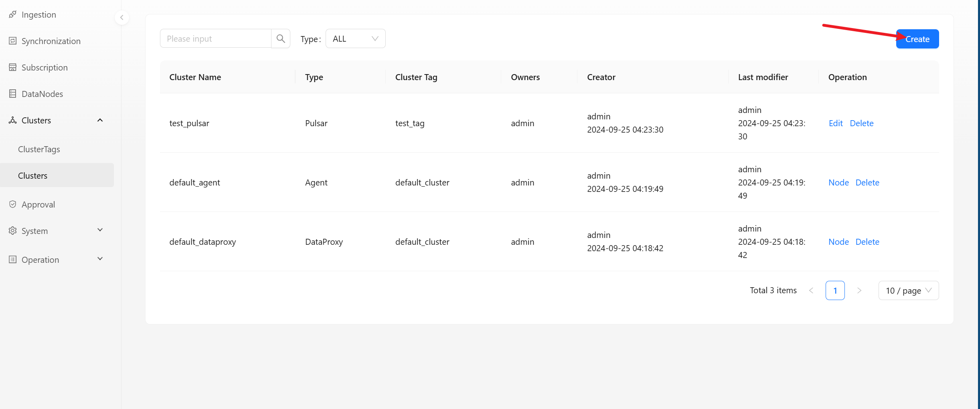Click the System gear icon
Image resolution: width=980 pixels, height=409 pixels.
pos(13,231)
